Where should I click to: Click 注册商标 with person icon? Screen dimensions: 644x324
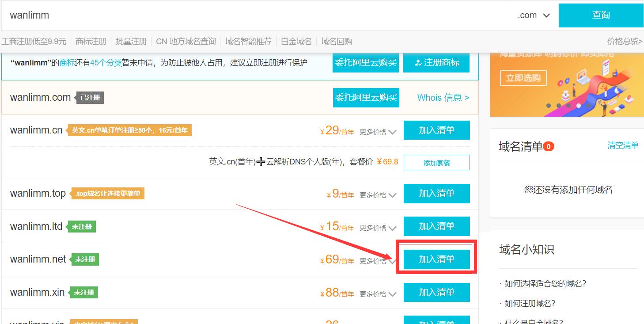436,62
